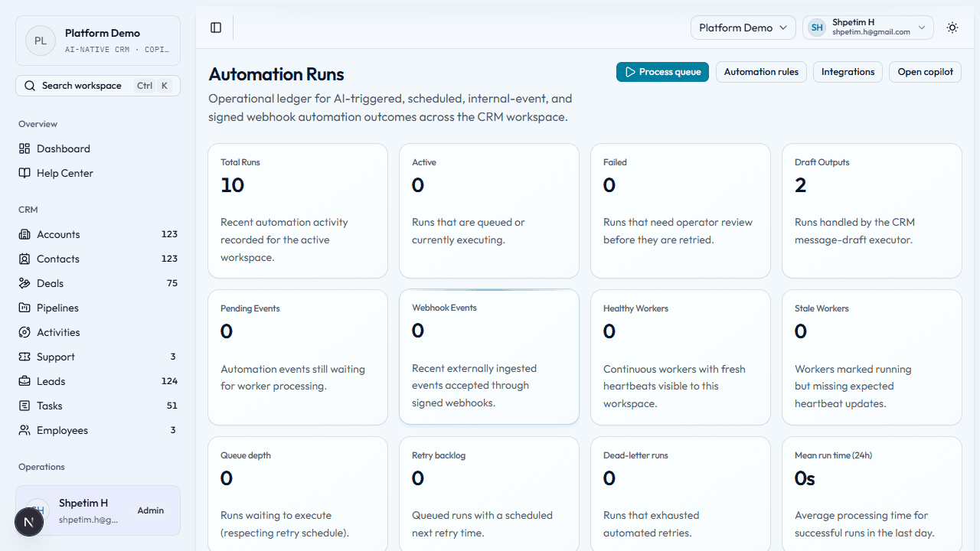Open the Accounts section icon in sidebar
980x551 pixels.
click(x=25, y=234)
